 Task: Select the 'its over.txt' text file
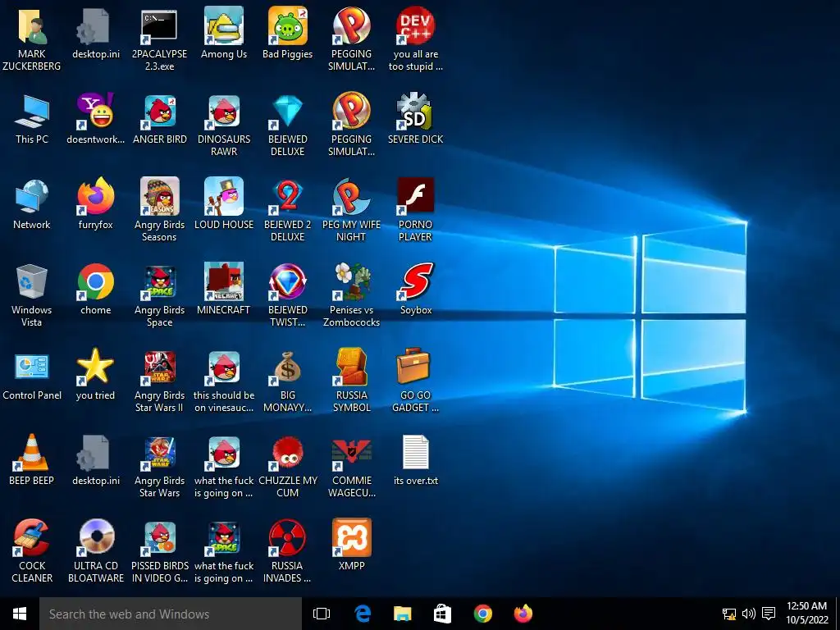(415, 452)
